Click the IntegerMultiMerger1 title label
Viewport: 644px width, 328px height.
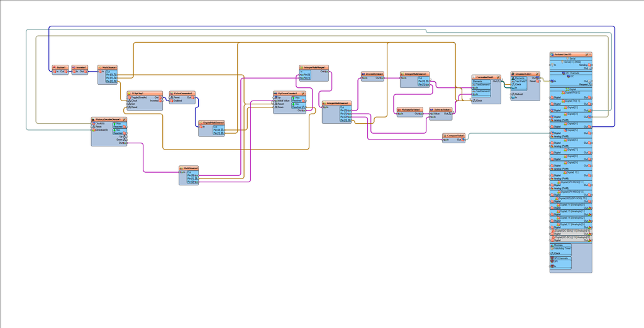coord(314,67)
